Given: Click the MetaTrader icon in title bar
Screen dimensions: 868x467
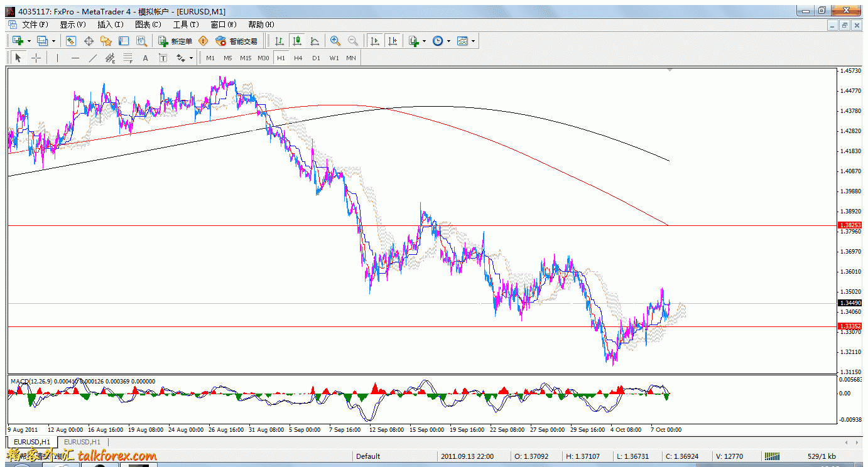Looking at the screenshot, I should pos(9,11).
